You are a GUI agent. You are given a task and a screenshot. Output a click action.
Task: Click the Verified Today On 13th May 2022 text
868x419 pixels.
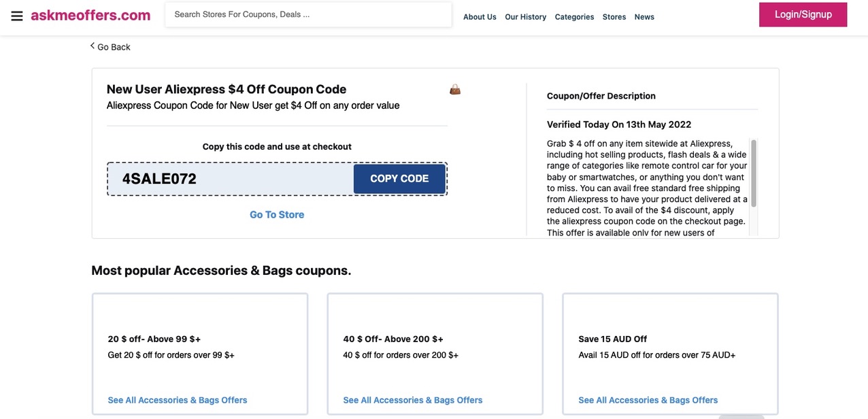coord(619,124)
